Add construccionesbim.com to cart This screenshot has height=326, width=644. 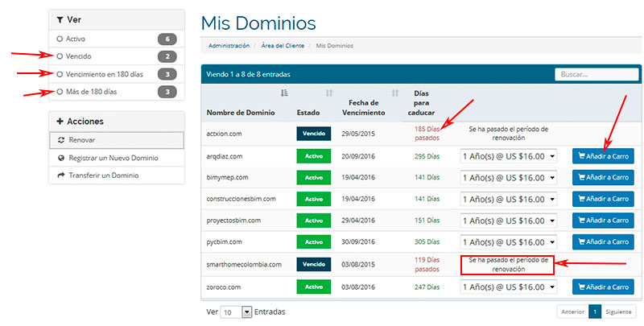[603, 199]
